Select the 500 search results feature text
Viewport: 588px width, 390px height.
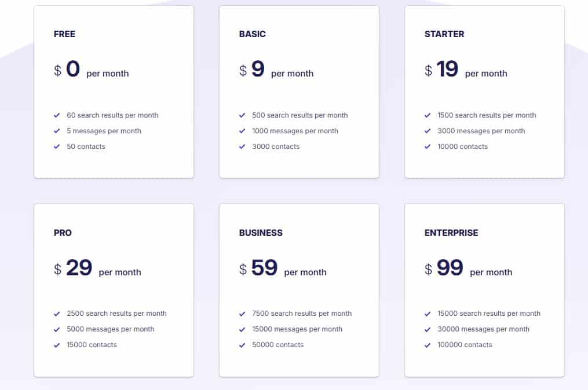click(300, 115)
